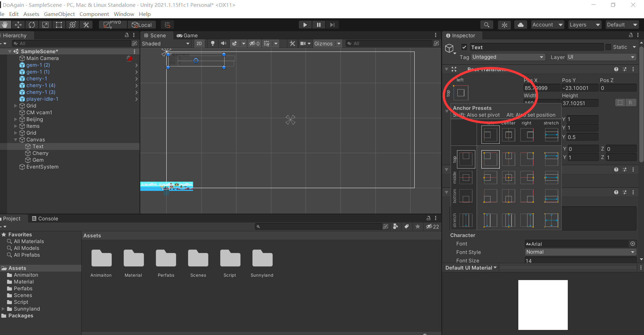Image resolution: width=644 pixels, height=335 pixels.
Task: Toggle 2D view mode in the Scene view
Action: [x=199, y=43]
